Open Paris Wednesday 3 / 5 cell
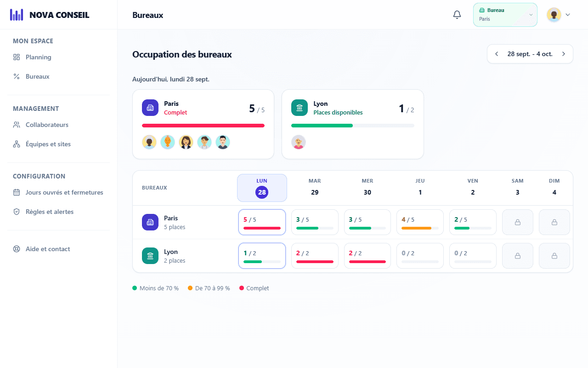 [367, 222]
